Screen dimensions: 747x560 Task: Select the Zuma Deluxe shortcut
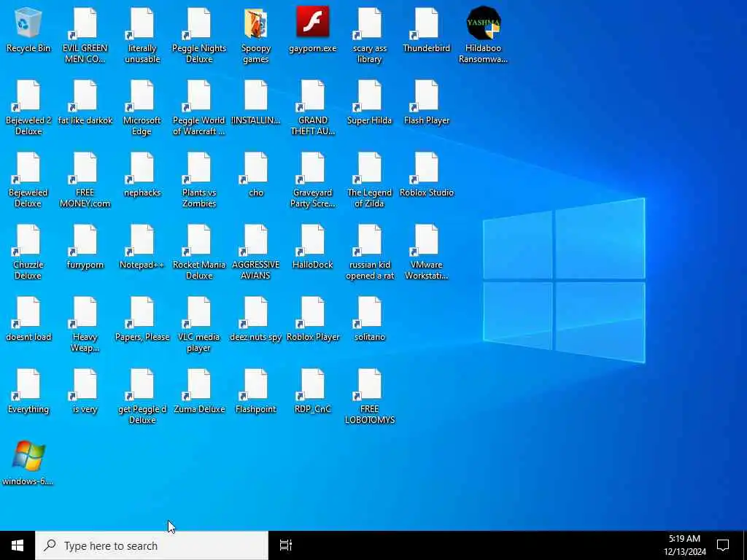click(x=198, y=392)
